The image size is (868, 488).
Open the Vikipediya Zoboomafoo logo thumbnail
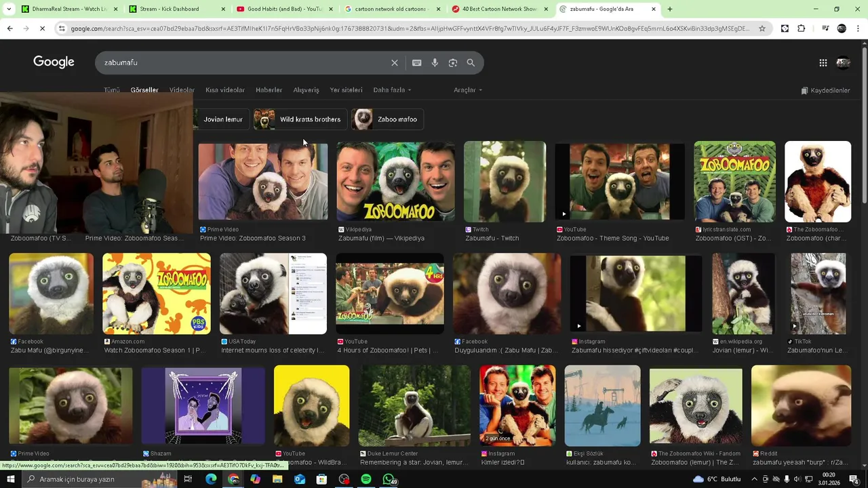tap(396, 181)
